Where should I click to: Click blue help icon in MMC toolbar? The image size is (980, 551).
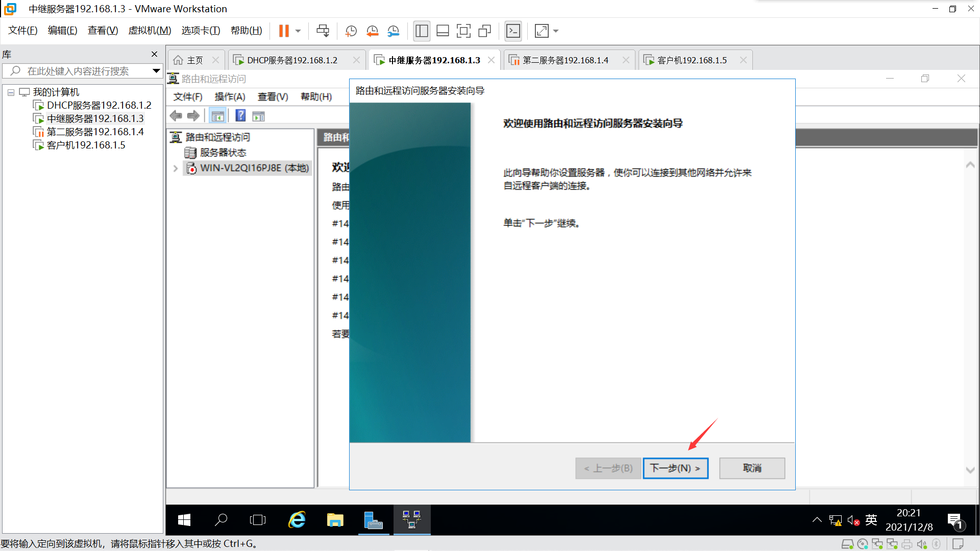[240, 116]
